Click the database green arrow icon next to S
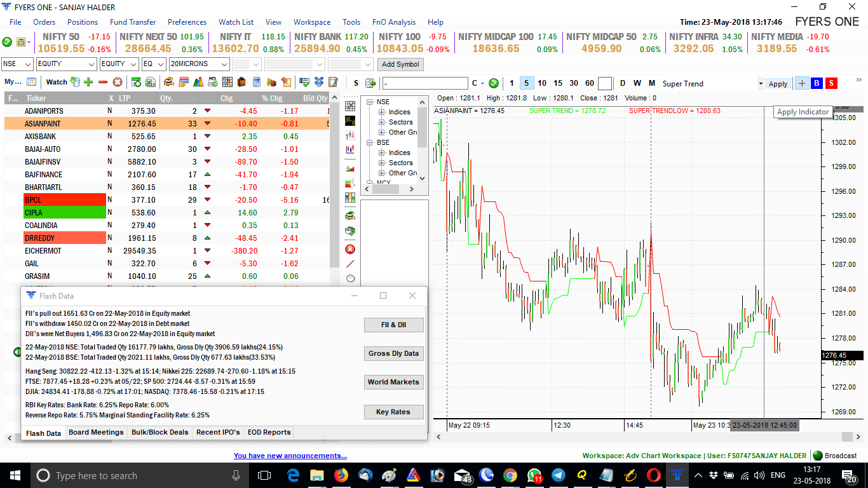 [370, 83]
